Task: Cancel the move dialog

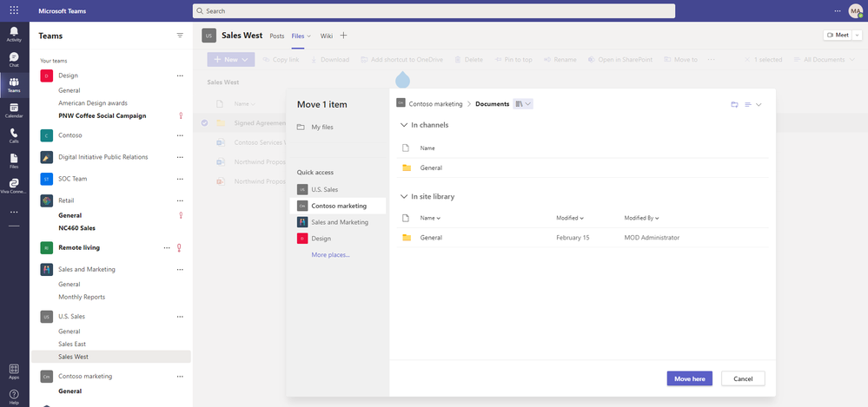Action: [743, 379]
